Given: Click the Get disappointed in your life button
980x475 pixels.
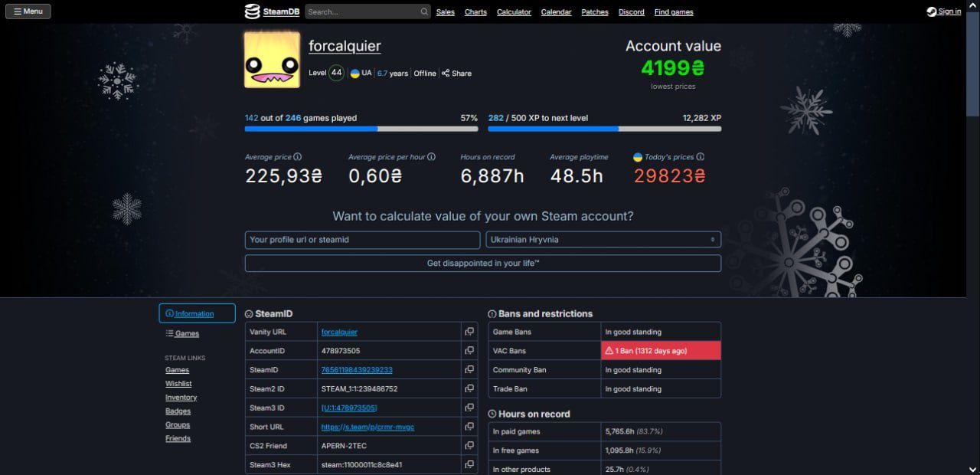Looking at the screenshot, I should point(483,264).
